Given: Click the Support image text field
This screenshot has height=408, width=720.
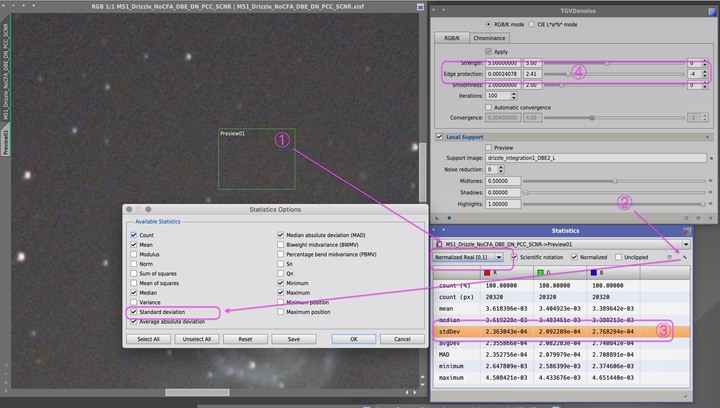Looking at the screenshot, I should tap(596, 158).
